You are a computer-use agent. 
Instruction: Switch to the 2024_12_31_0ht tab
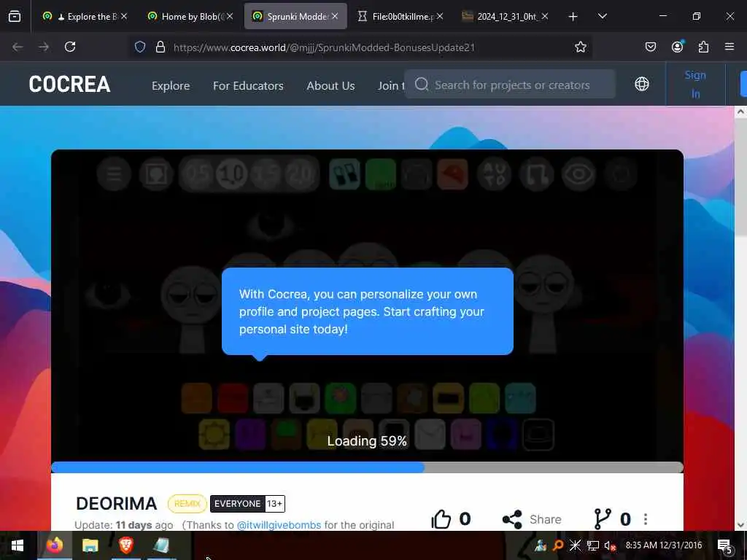506,16
